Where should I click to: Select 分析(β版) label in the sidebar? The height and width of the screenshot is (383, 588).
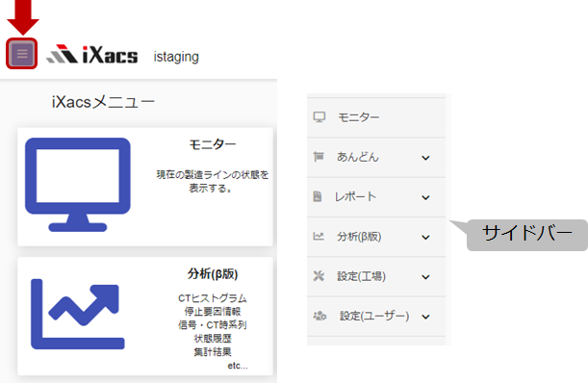[359, 237]
